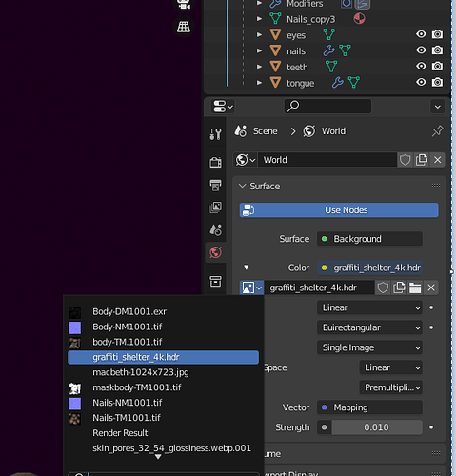Viewport: 456px width, 476px height.
Task: Expand the tongue tree item
Action: (x=259, y=83)
